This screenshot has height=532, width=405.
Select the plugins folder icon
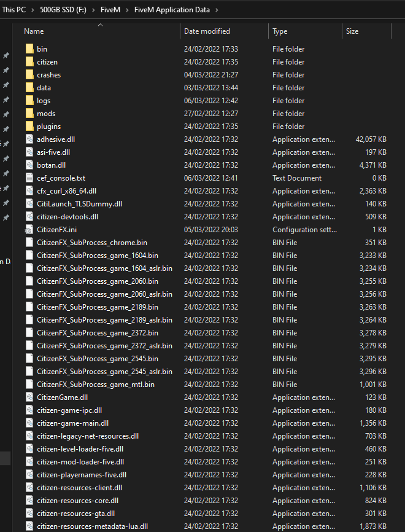pyautogui.click(x=29, y=126)
